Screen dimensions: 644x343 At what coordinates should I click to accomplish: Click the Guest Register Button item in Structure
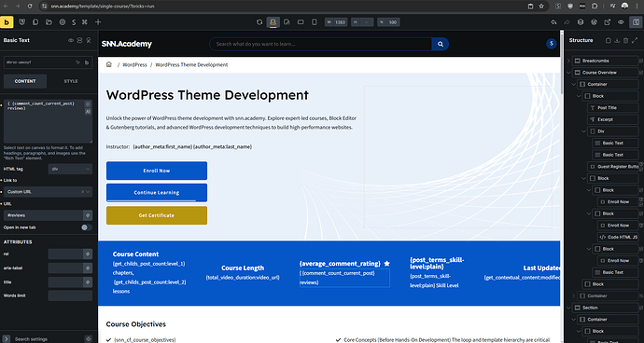(x=613, y=167)
